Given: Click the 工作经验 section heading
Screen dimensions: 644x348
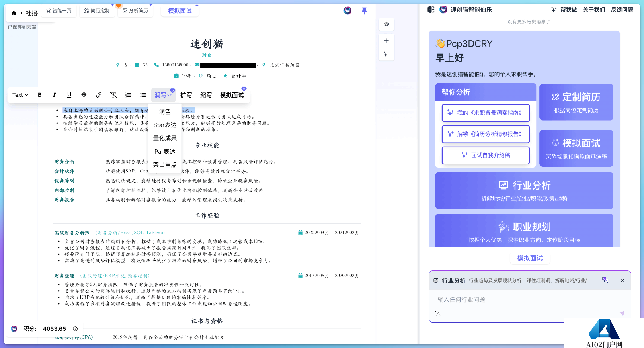Looking at the screenshot, I should (x=207, y=215).
